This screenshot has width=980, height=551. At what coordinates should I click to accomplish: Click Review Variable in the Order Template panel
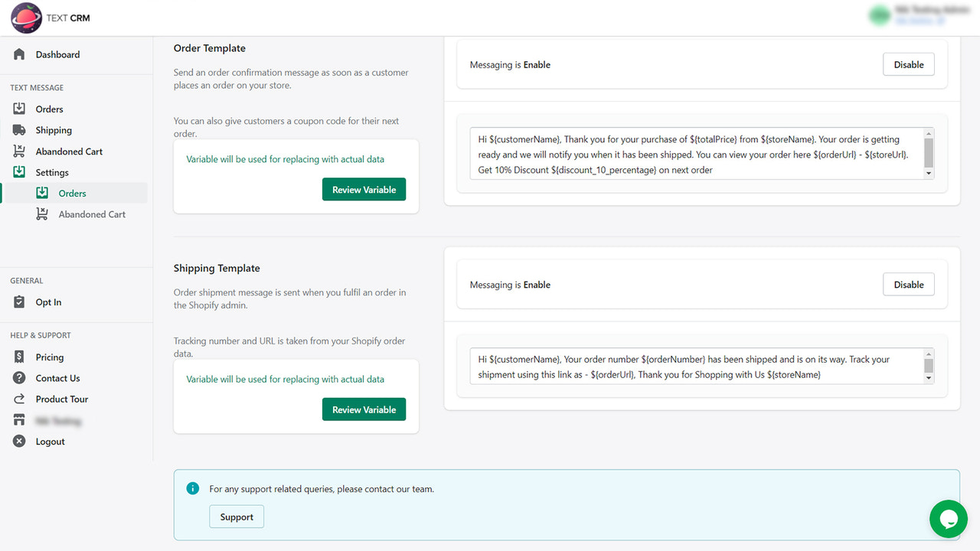364,189
